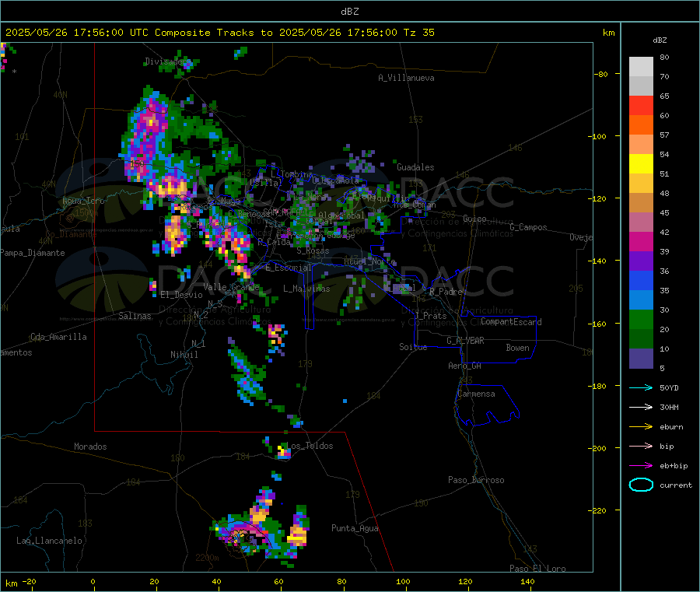The width and height of the screenshot is (700, 592).
Task: Click the 'dBZ' label above the color scale
Action: (660, 40)
